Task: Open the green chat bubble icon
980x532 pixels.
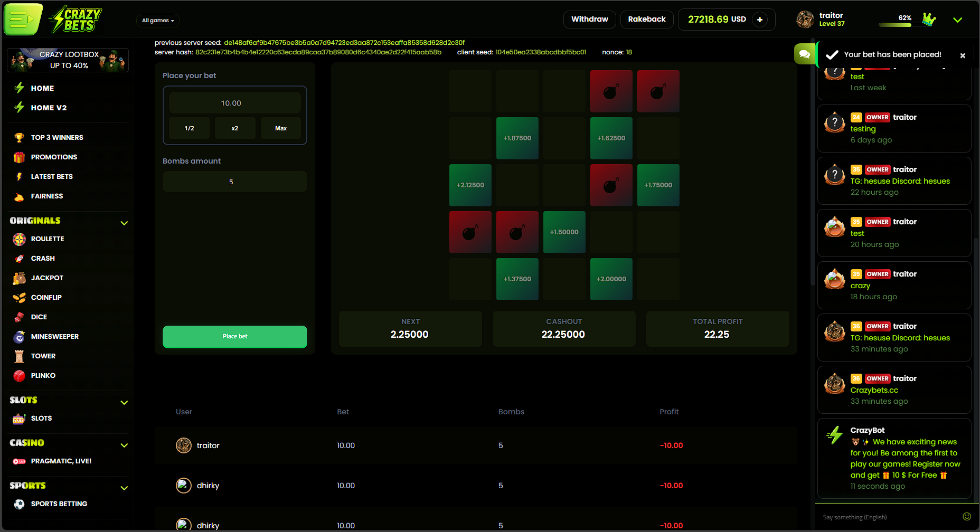Action: 805,54
